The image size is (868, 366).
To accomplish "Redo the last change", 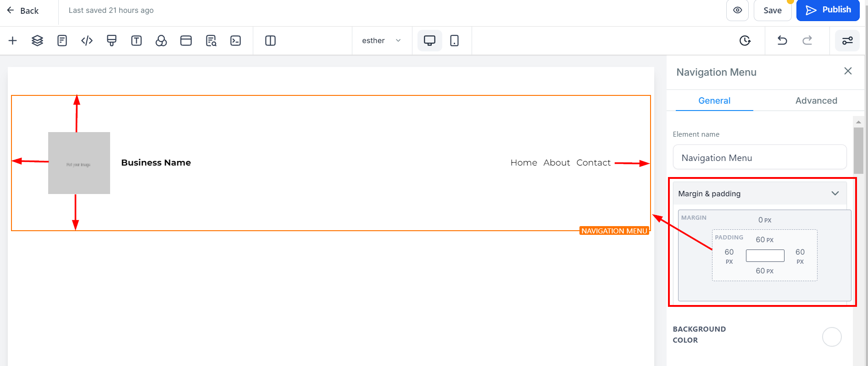I will point(807,40).
